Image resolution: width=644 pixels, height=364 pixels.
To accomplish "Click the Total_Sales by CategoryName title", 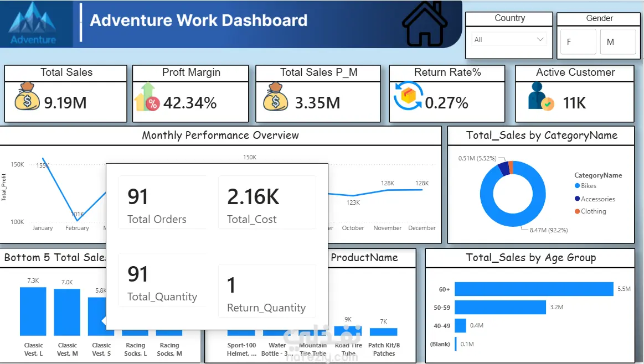I will pos(542,136).
